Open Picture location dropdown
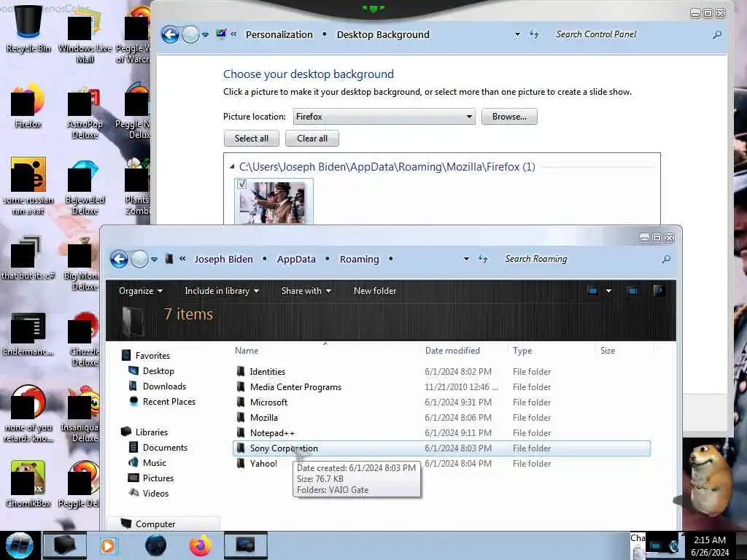The height and width of the screenshot is (560, 747). [384, 117]
